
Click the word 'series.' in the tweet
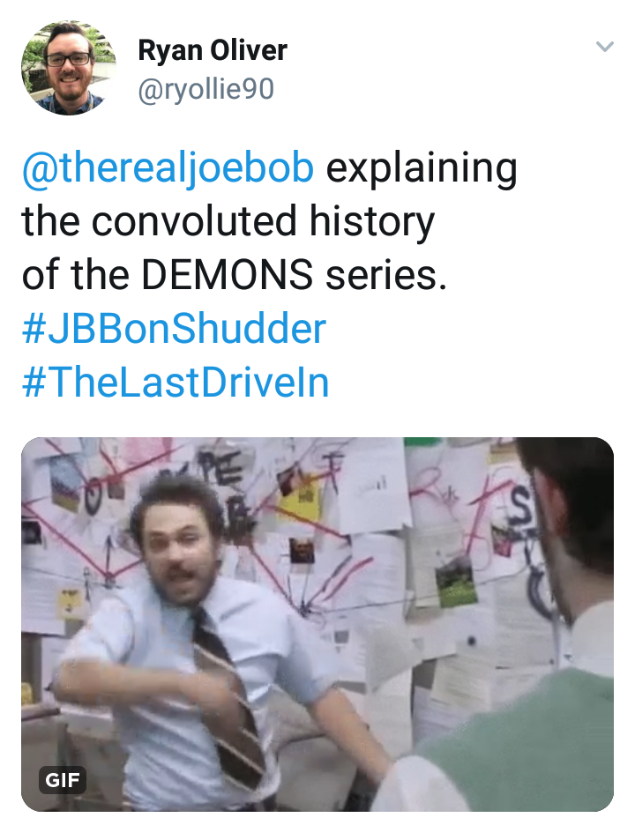(x=385, y=274)
